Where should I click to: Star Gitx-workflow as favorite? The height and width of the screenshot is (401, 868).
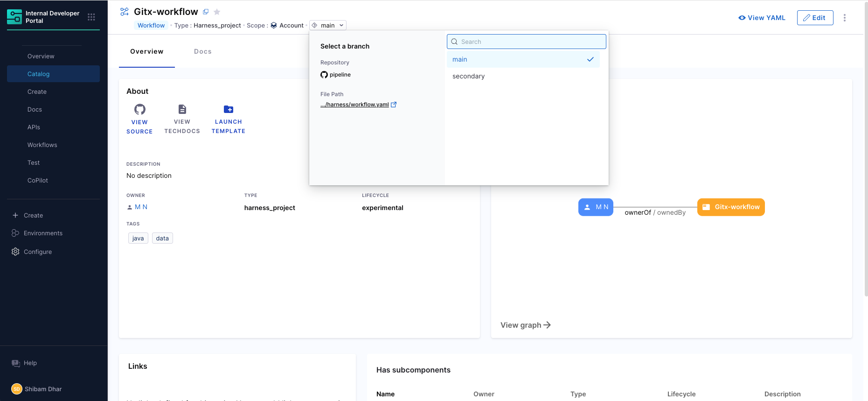click(217, 12)
